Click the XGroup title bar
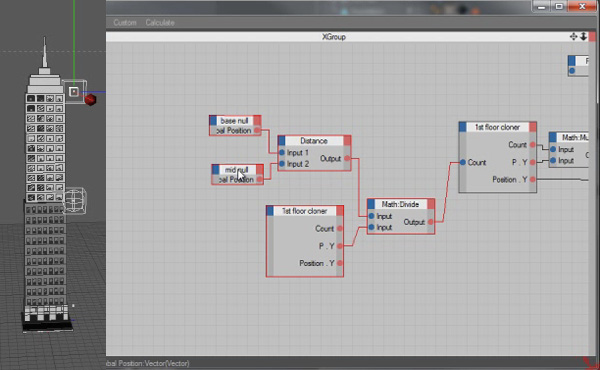The image size is (600, 370). 334,37
